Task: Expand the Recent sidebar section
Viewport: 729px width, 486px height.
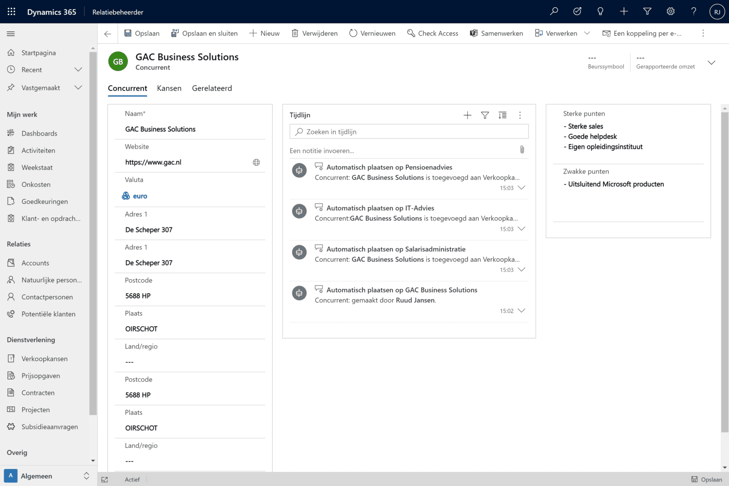Action: (78, 70)
